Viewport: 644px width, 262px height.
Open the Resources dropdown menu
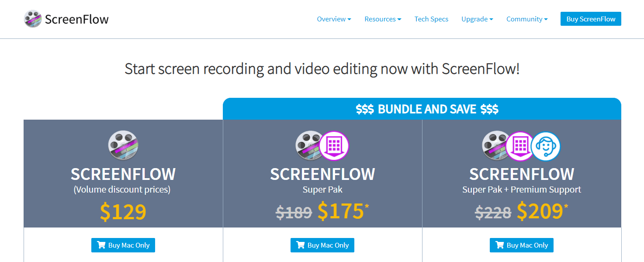pyautogui.click(x=383, y=19)
